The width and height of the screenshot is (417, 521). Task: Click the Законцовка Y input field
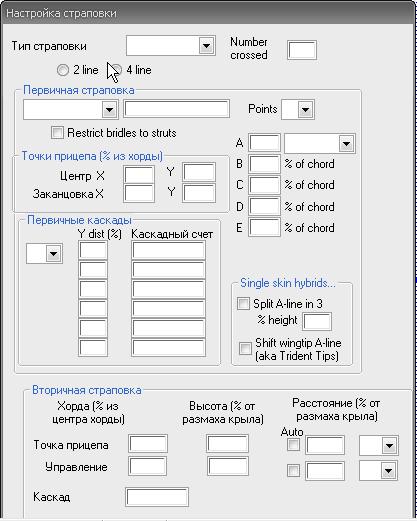(199, 193)
